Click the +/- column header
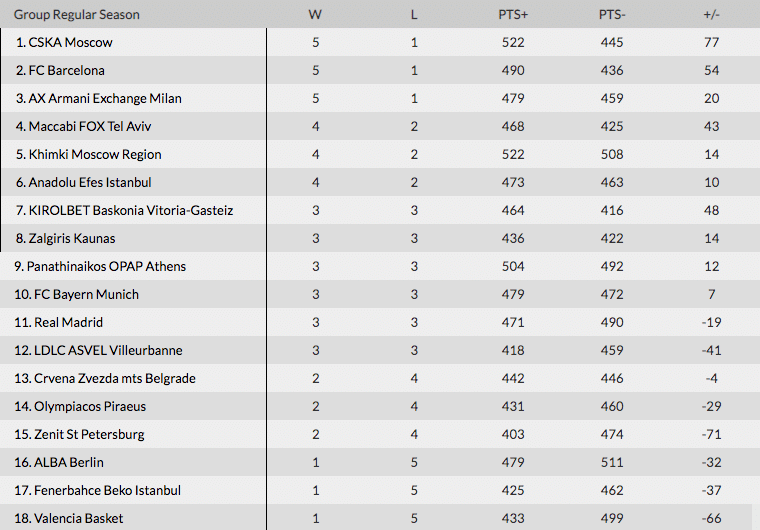The height and width of the screenshot is (530, 760). 711,15
